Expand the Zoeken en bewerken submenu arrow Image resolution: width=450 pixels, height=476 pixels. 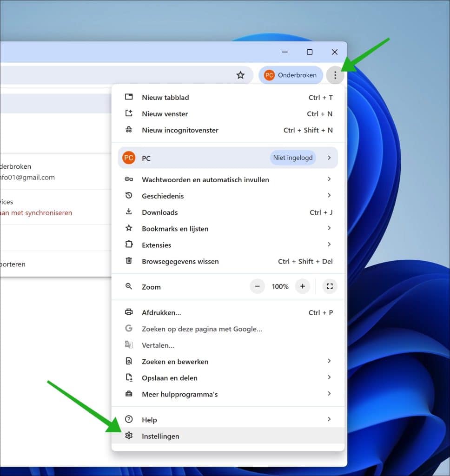(x=329, y=361)
